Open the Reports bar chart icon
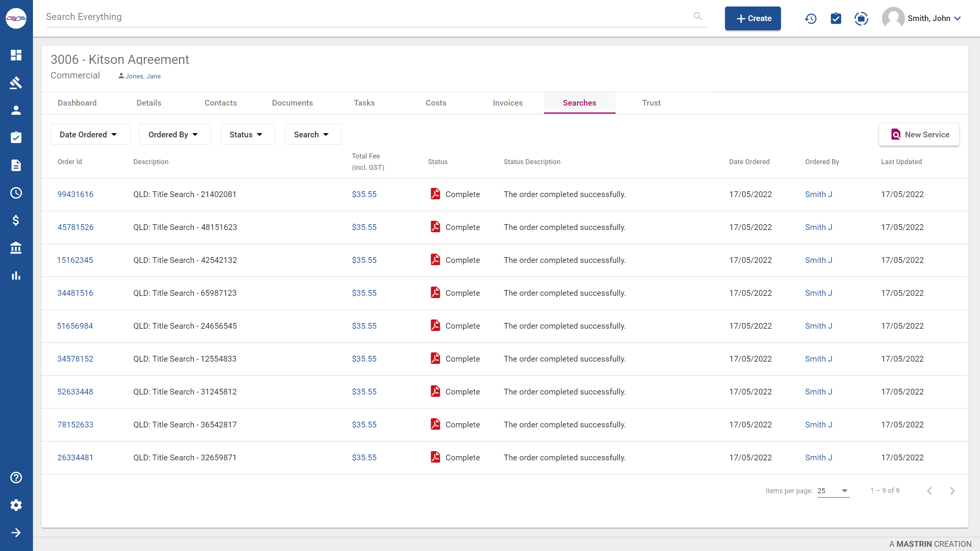Viewport: 980px width, 551px height. [x=16, y=275]
